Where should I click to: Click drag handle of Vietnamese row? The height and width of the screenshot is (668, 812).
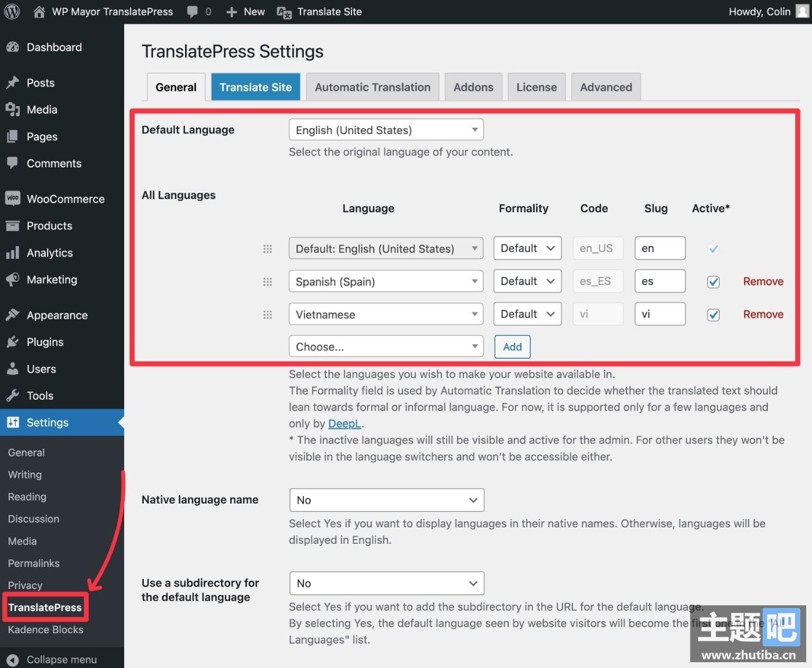[267, 315]
